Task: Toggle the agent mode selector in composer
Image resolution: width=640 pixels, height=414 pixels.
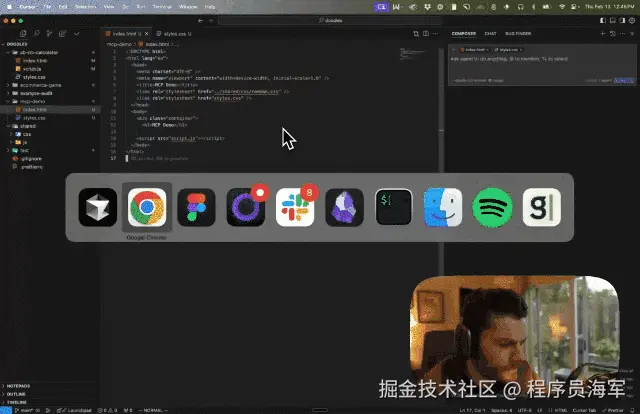Action: point(605,80)
